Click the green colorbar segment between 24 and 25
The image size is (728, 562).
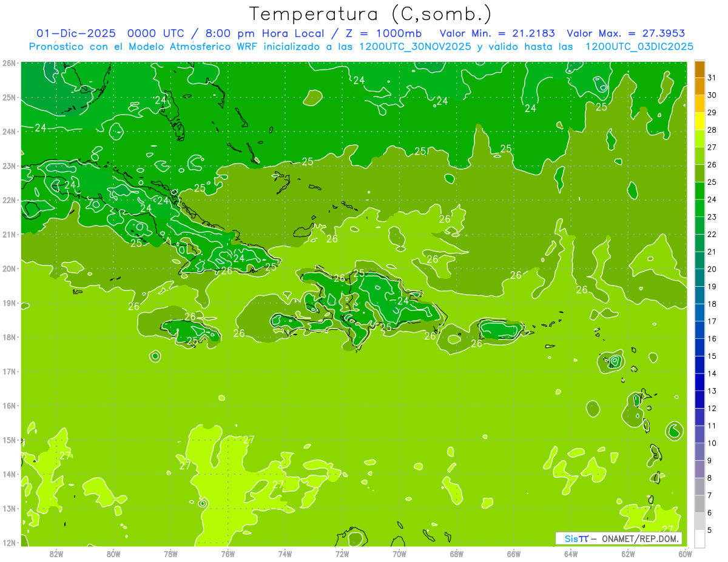pos(699,191)
